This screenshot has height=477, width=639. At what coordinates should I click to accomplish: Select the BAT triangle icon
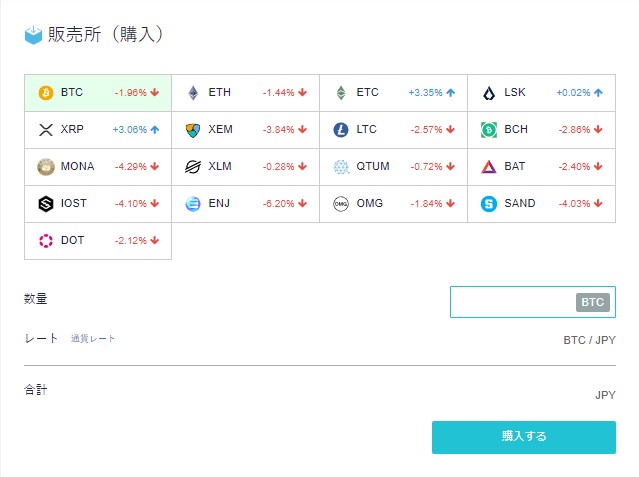click(x=489, y=167)
